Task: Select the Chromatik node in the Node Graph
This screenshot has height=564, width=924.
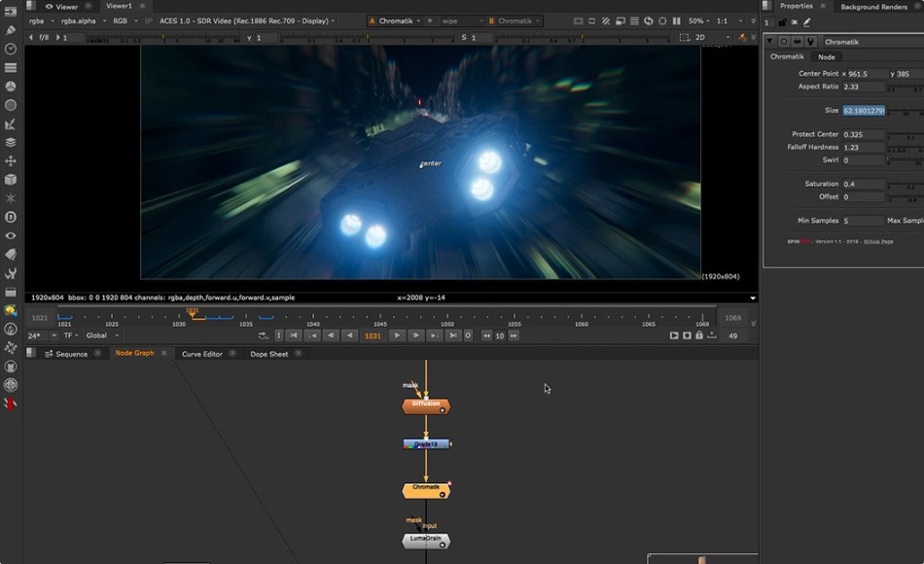Action: (x=425, y=489)
